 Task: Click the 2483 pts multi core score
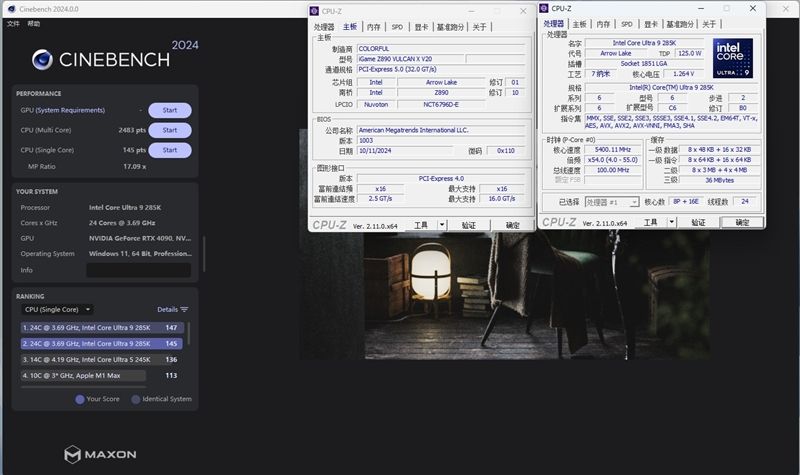(132, 130)
